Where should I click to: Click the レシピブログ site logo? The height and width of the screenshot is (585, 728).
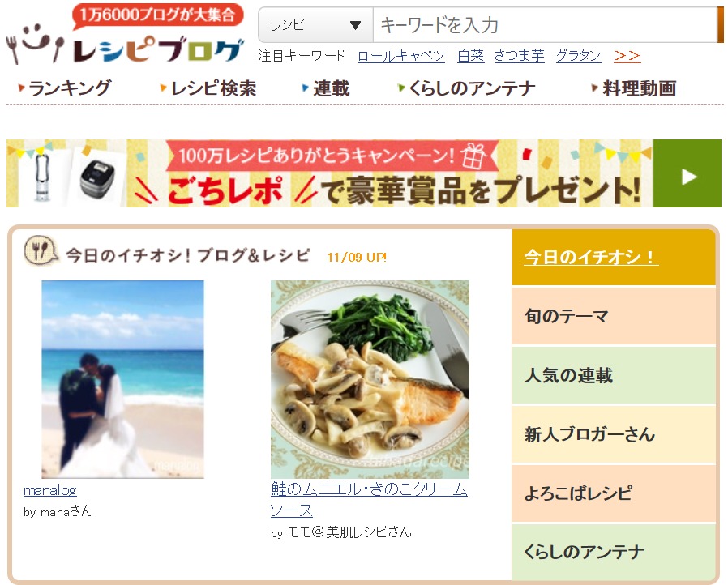pos(126,34)
